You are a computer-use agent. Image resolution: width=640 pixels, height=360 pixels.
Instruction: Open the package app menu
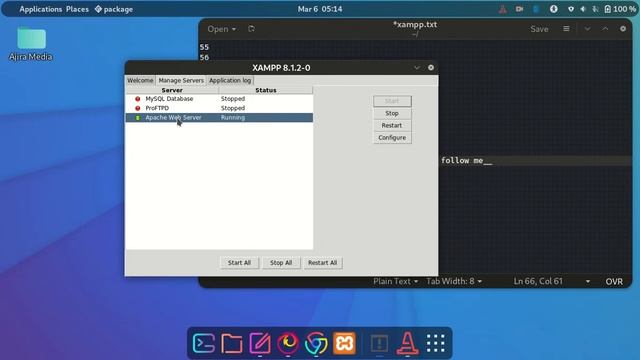coord(114,9)
